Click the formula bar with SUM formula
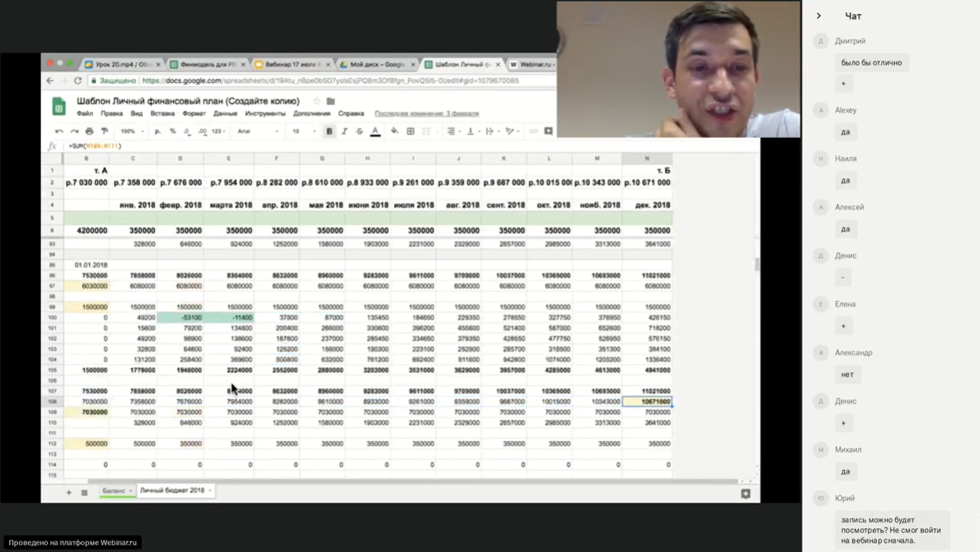Screen dimensions: 980x552 (x=304, y=146)
